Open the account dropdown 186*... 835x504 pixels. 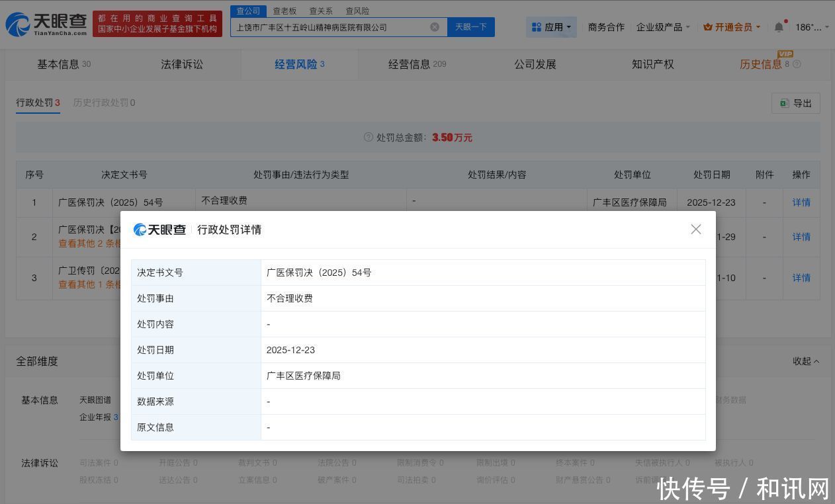pos(811,27)
